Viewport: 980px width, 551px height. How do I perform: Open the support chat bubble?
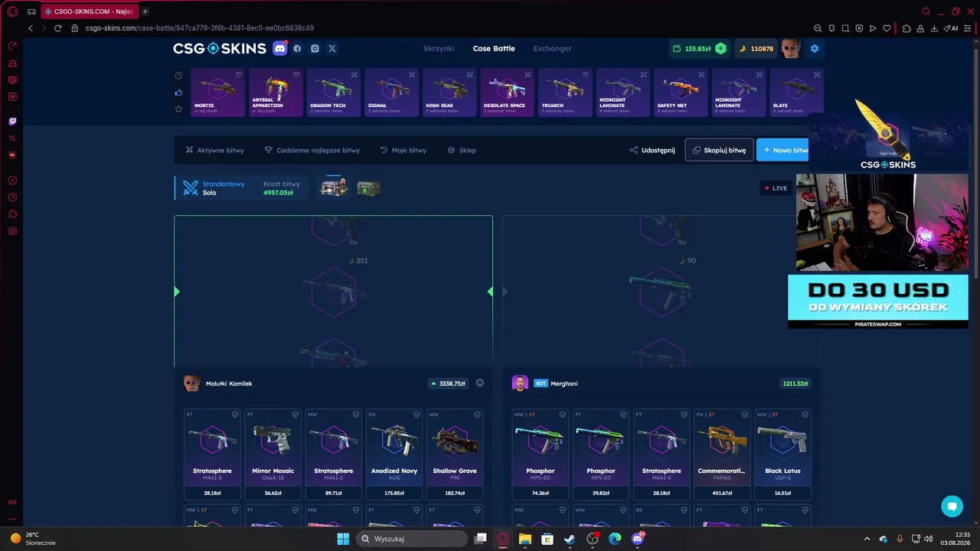click(x=952, y=506)
